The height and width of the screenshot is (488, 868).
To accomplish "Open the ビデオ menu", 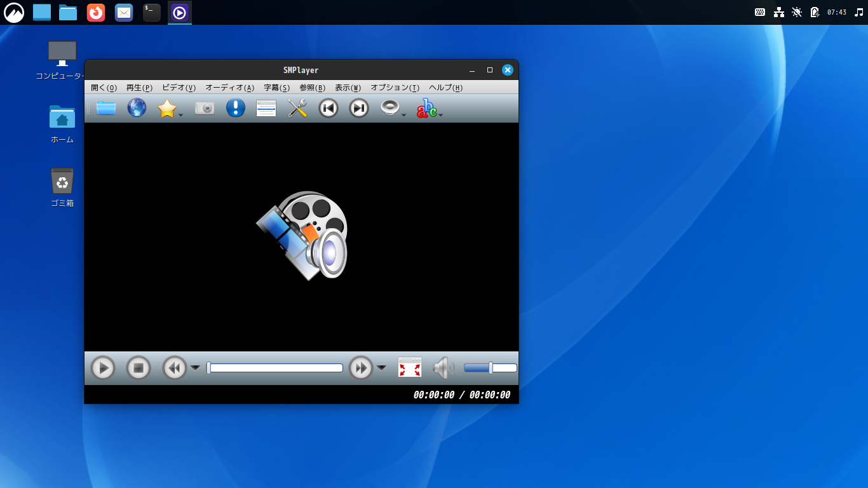I will pyautogui.click(x=179, y=88).
